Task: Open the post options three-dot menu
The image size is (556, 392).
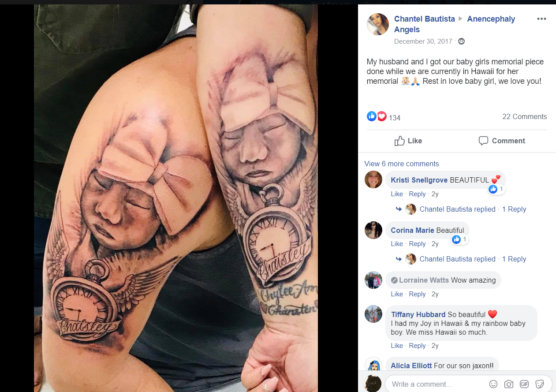Action: coord(541,19)
